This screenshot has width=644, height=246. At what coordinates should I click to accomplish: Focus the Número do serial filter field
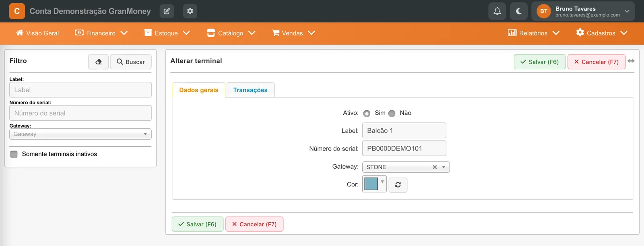point(80,113)
